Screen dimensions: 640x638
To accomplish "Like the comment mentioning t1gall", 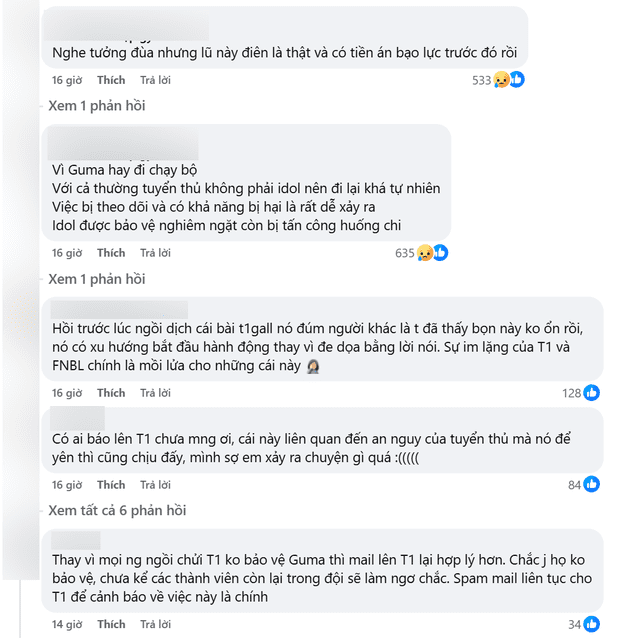I will click(x=111, y=393).
